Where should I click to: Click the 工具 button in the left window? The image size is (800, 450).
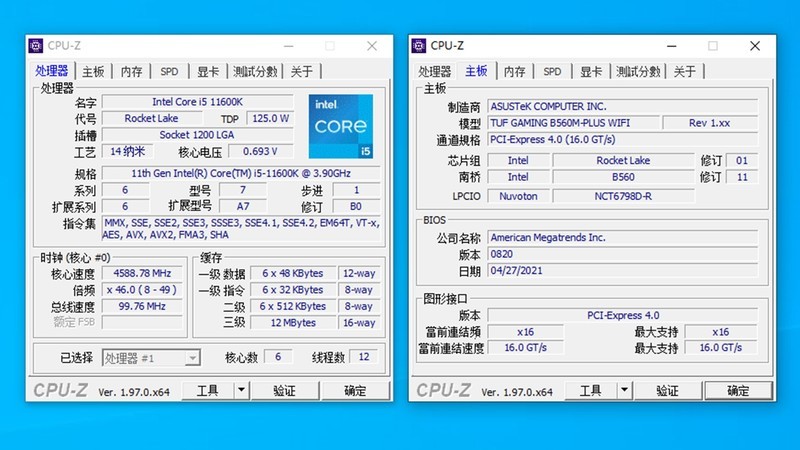(x=208, y=391)
